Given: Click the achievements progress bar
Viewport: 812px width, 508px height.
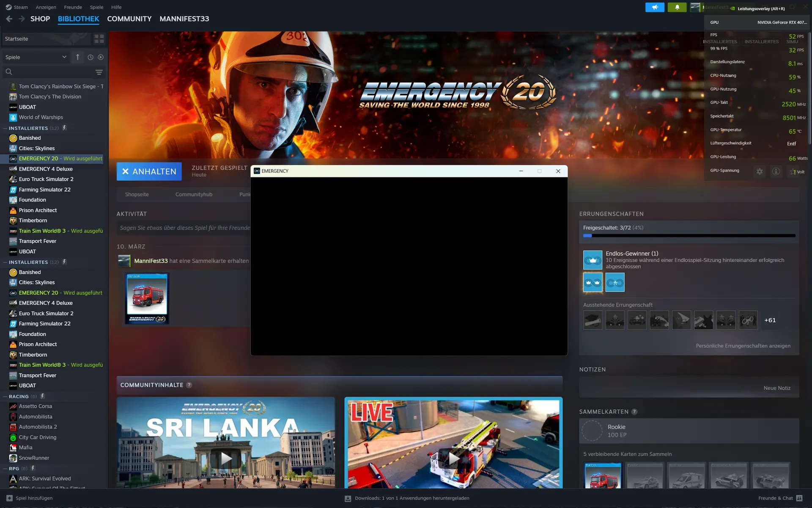Looking at the screenshot, I should pyautogui.click(x=689, y=236).
